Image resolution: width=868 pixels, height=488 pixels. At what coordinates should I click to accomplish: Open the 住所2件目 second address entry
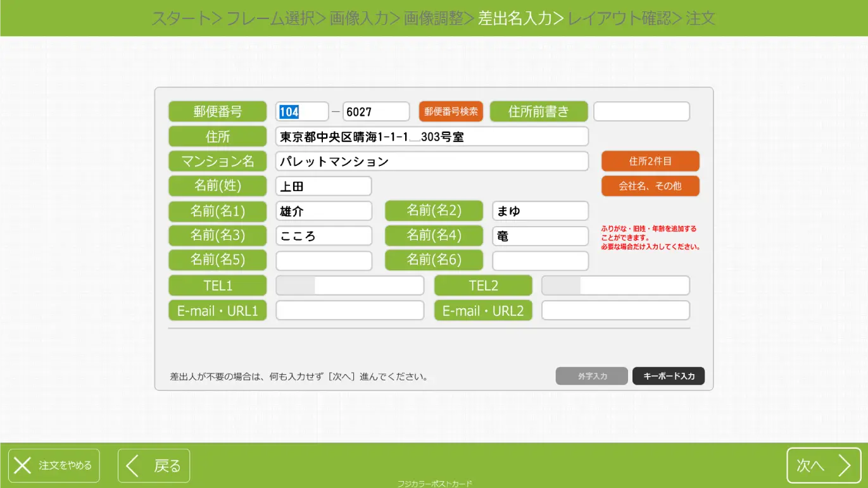650,161
